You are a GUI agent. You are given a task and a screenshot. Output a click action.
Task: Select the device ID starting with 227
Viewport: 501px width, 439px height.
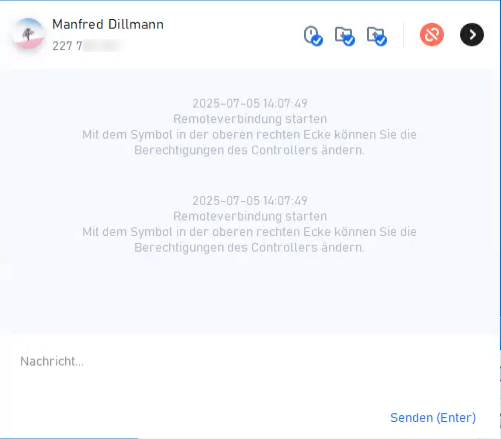(87, 46)
